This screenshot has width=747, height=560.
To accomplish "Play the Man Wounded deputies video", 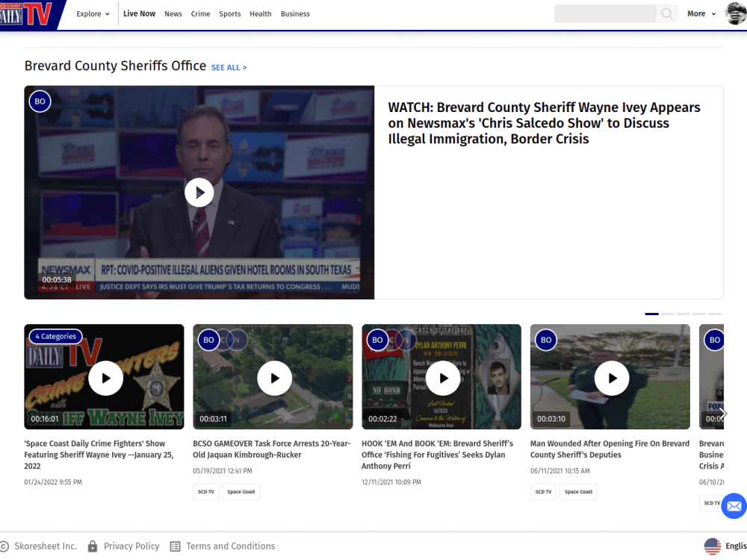I will (612, 378).
